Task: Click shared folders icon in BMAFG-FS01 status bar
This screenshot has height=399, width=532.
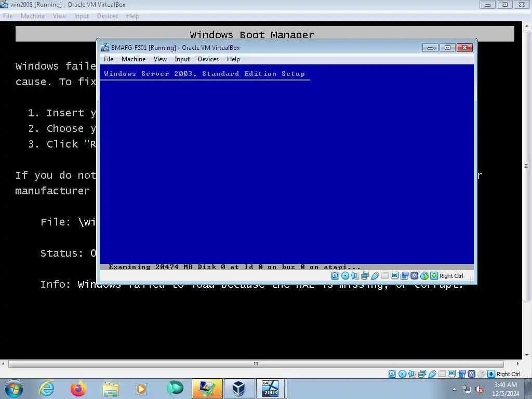Action: tap(384, 276)
